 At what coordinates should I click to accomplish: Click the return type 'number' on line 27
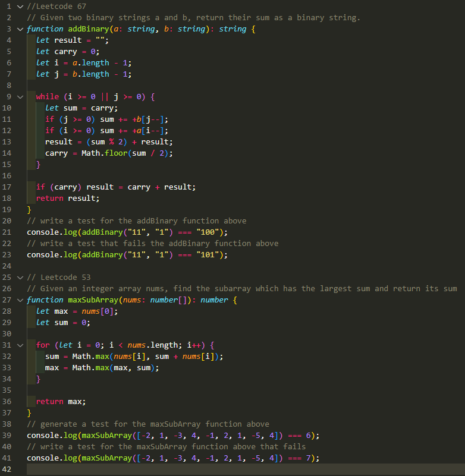click(214, 300)
